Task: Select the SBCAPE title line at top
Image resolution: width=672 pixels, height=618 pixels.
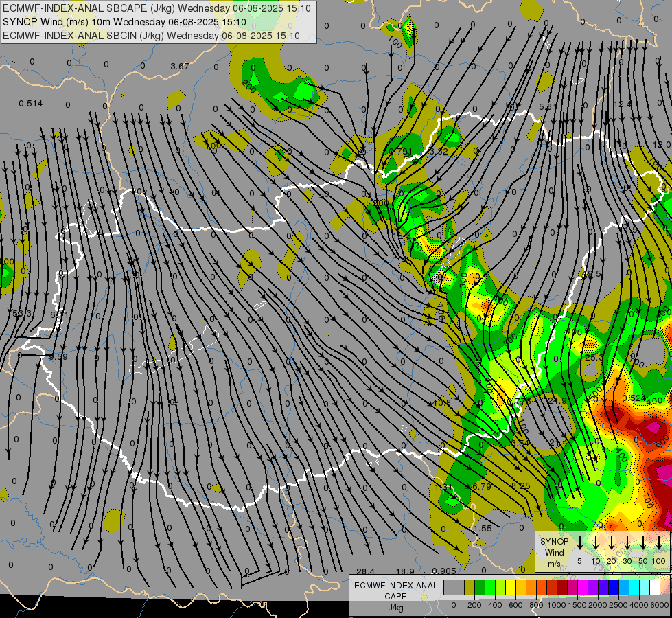Action: pyautogui.click(x=157, y=8)
